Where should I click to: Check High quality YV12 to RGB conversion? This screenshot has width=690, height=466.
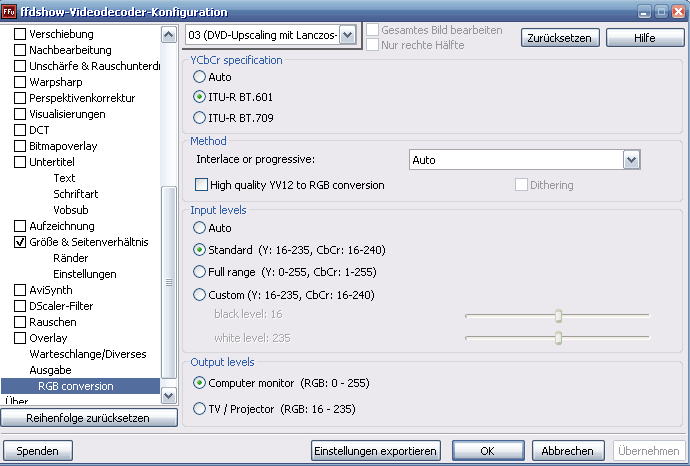point(201,185)
